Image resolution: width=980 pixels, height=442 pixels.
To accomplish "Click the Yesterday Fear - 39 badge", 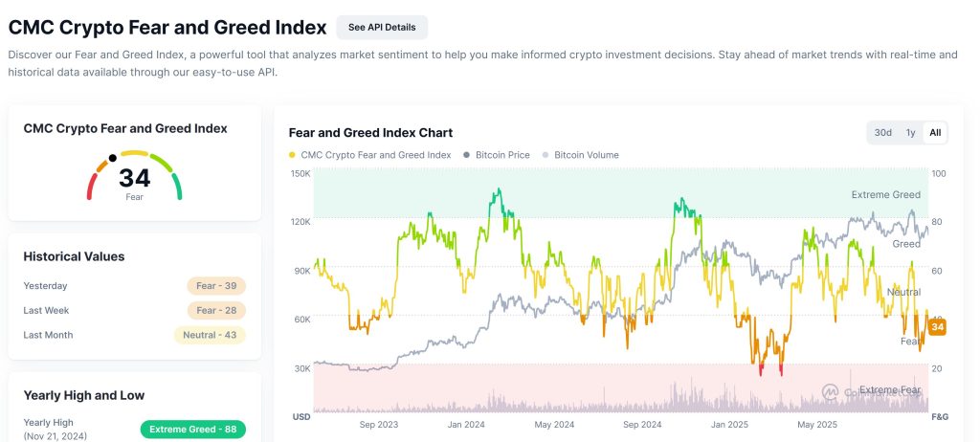I will (216, 285).
